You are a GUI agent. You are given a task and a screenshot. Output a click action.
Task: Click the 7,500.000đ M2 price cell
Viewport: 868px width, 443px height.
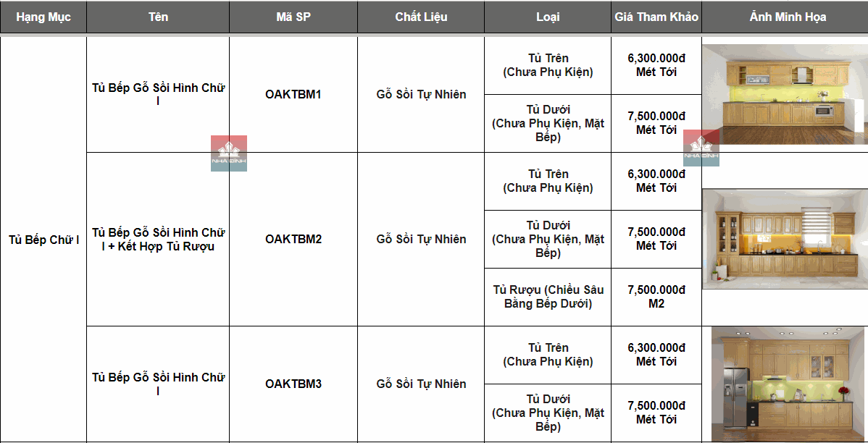656,297
